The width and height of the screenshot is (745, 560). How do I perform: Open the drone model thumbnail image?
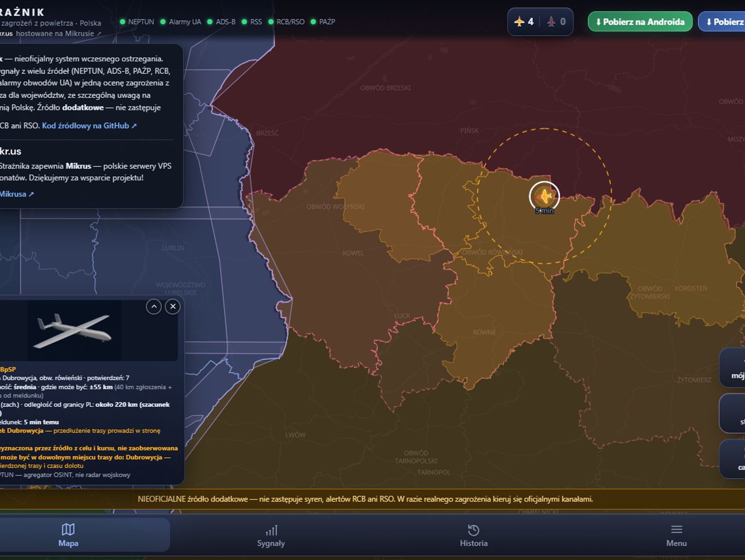74,330
